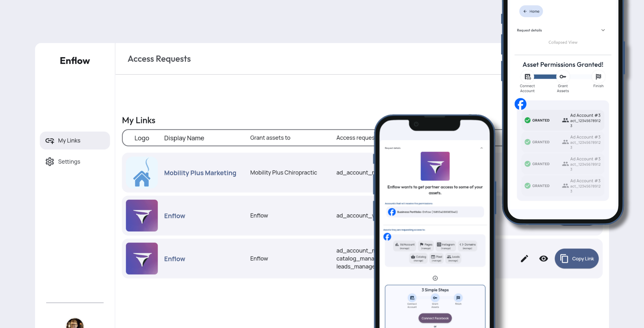Viewport: 644px width, 328px height.
Task: Click the Instagram (manage) asset icon
Action: [439, 244]
